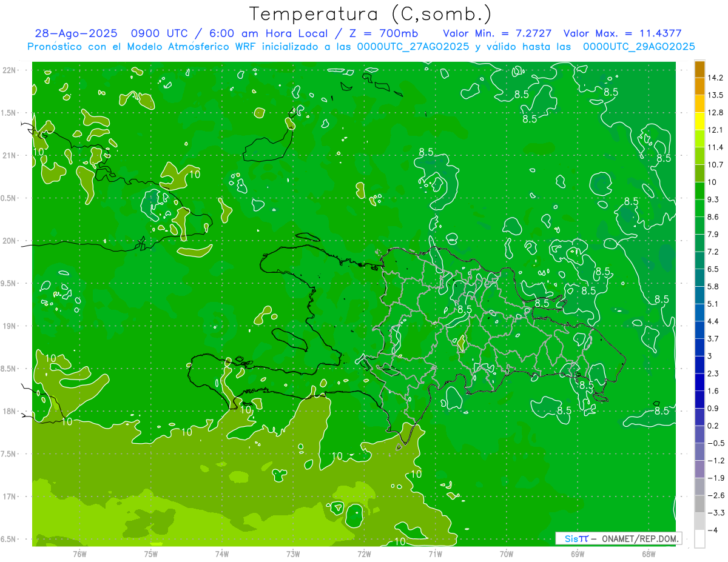The height and width of the screenshot is (562, 728).
Task: Click the '20N' latitude axis label
Action: (9, 241)
